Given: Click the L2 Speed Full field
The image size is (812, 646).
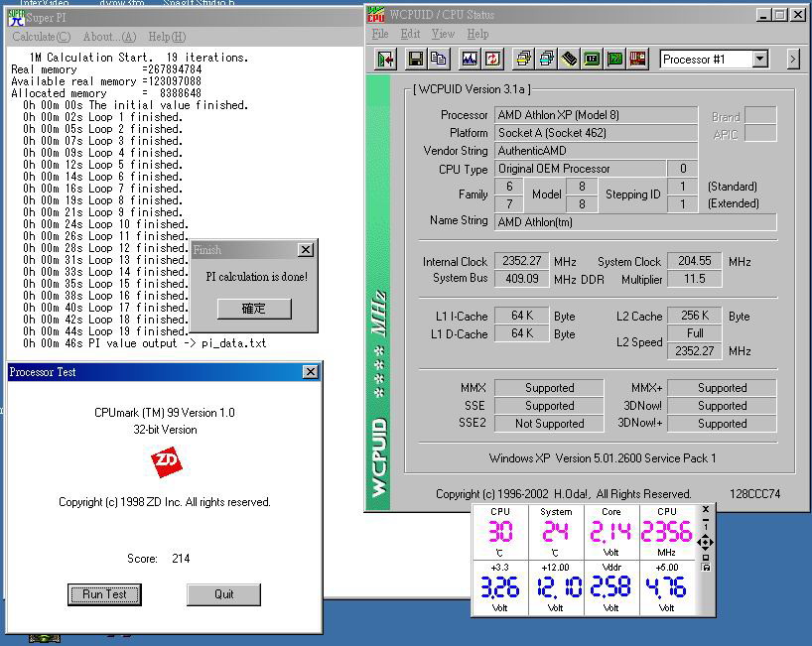Looking at the screenshot, I should click(x=695, y=332).
